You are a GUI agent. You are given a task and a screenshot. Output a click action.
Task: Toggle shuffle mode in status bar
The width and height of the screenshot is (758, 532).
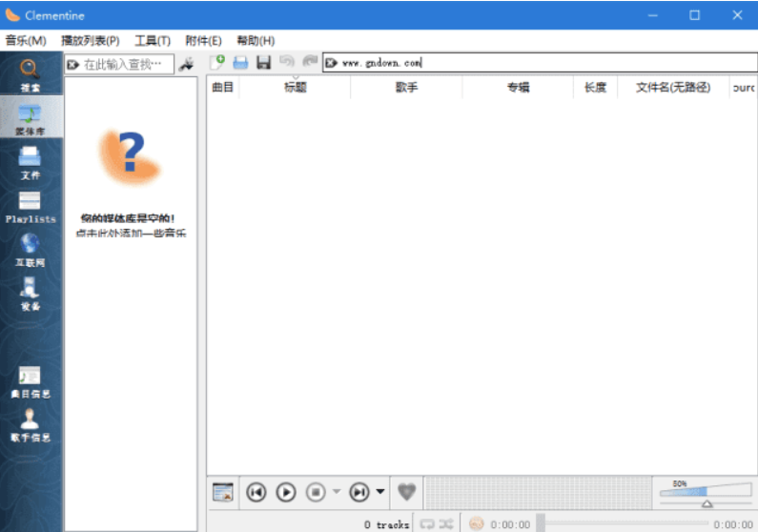pyautogui.click(x=445, y=524)
